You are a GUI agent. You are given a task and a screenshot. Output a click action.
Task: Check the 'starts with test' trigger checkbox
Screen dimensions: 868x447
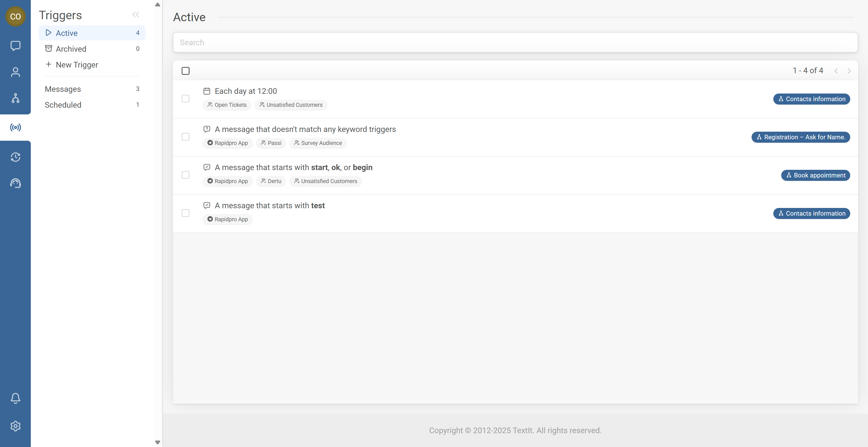coord(185,213)
